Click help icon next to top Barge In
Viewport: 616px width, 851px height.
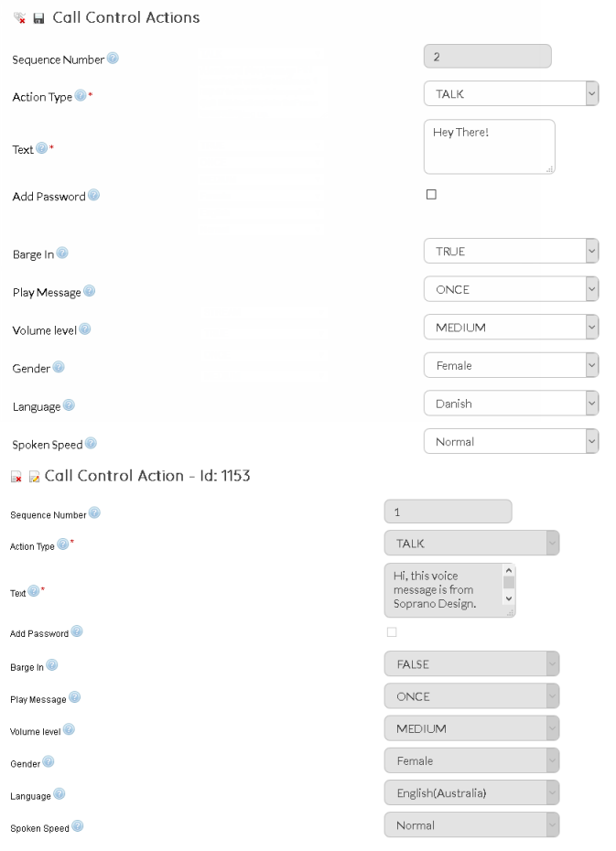(x=62, y=253)
